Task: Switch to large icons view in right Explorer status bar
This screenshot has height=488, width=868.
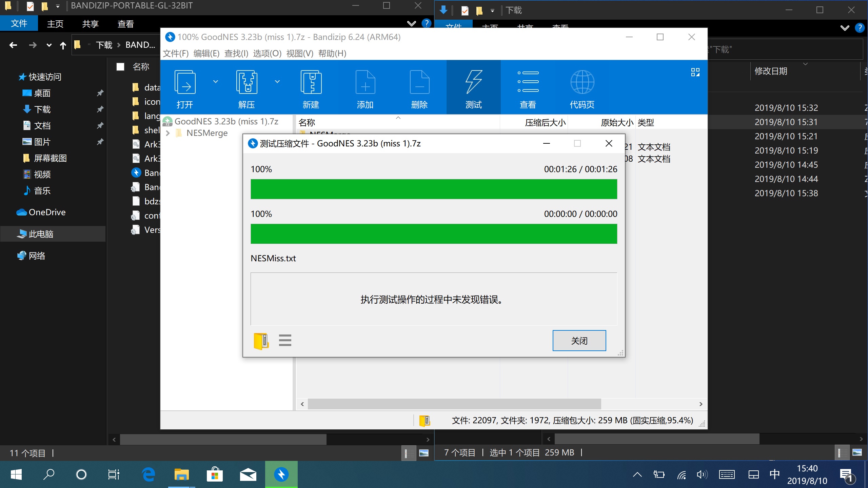Action: (857, 453)
